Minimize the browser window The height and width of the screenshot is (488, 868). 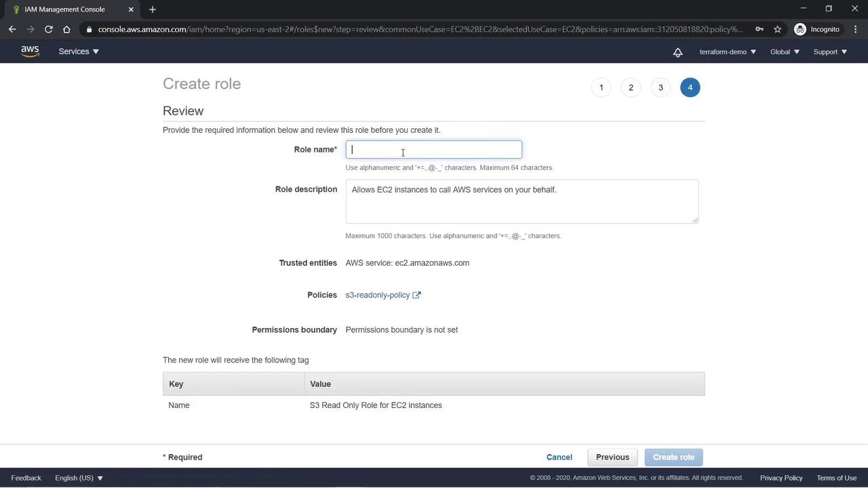tap(804, 9)
